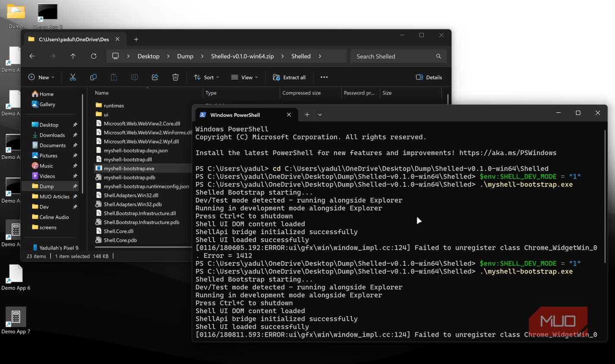The height and width of the screenshot is (364, 615).
Task: Expand the chevron after Shelled in address bar
Action: pyautogui.click(x=320, y=56)
